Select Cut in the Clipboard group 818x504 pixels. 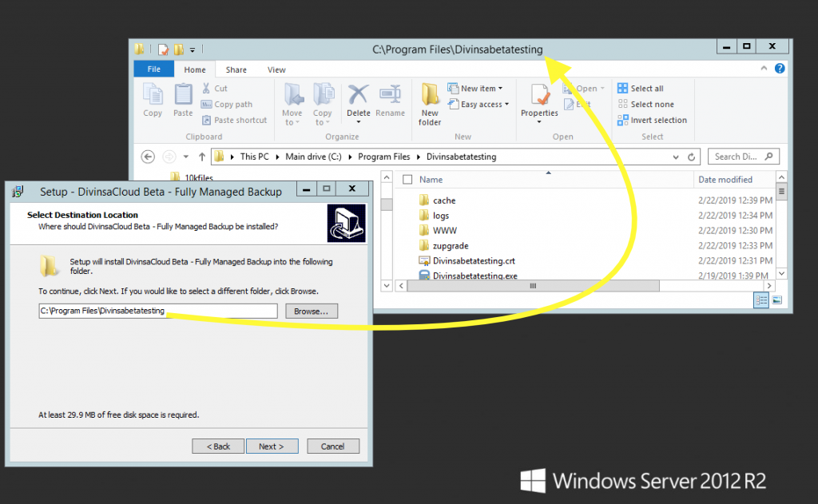[215, 89]
